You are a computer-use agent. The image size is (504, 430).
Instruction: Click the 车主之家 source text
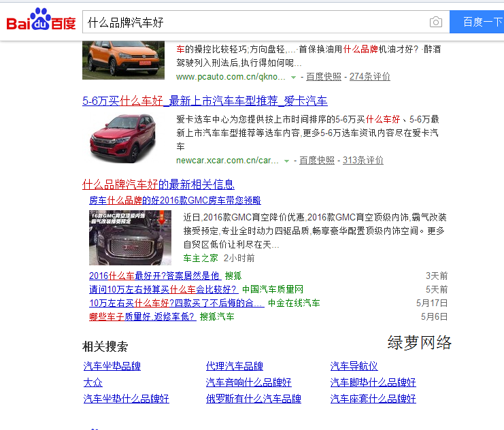(201, 258)
